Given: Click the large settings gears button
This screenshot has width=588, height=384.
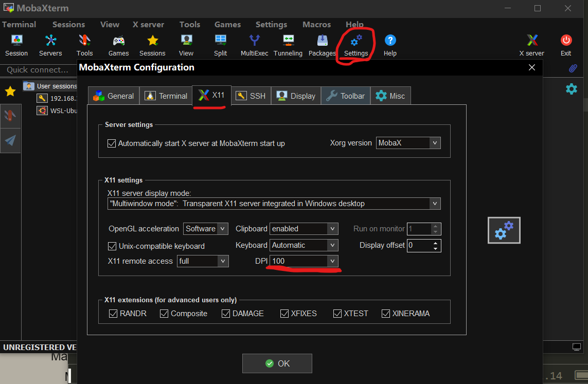Looking at the screenshot, I should click(504, 230).
